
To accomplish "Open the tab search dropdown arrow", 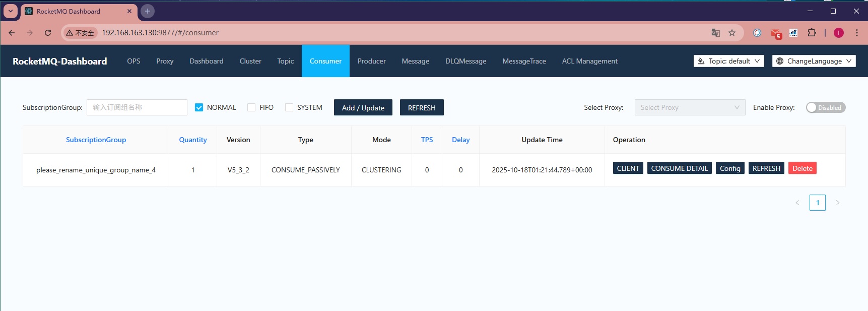I will tap(11, 11).
